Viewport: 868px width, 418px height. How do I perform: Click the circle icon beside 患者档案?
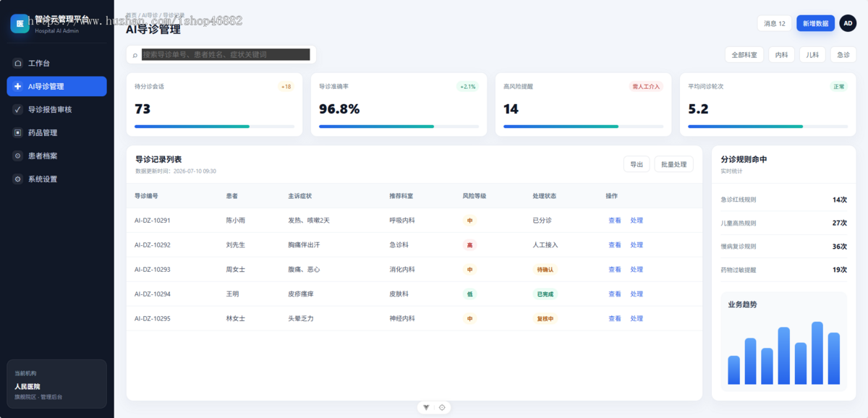[17, 155]
